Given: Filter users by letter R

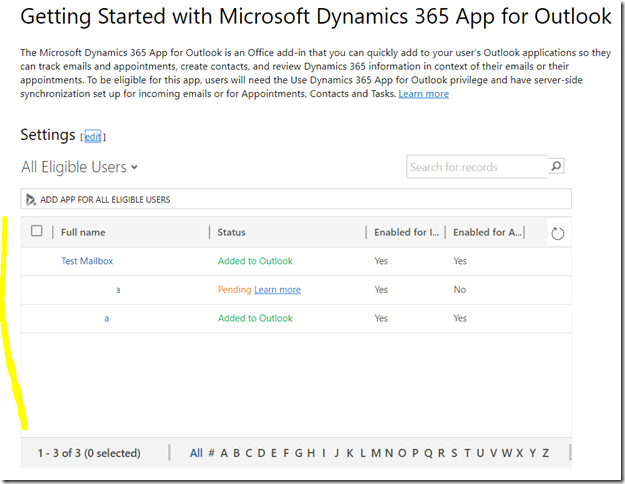Looking at the screenshot, I should (441, 453).
